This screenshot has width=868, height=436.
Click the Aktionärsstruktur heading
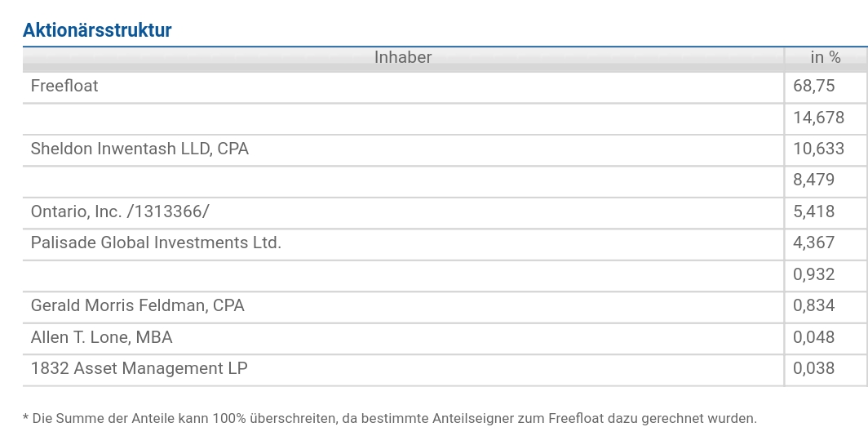pyautogui.click(x=97, y=30)
